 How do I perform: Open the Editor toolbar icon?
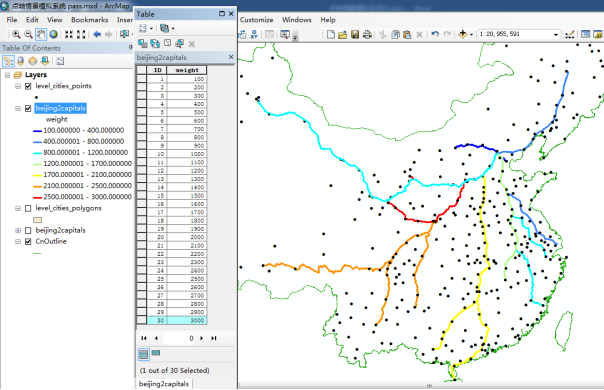tap(570, 34)
